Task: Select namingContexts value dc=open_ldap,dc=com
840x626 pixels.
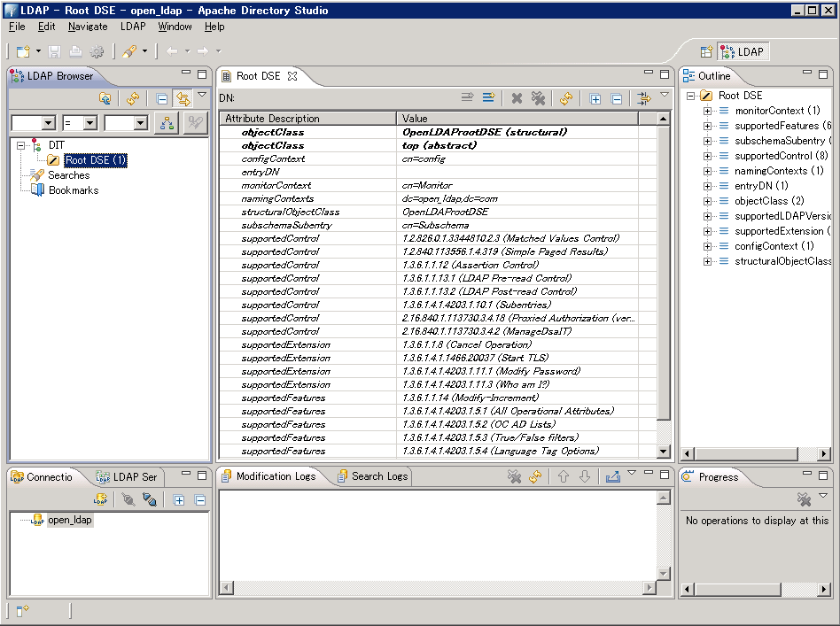Action: tap(449, 198)
